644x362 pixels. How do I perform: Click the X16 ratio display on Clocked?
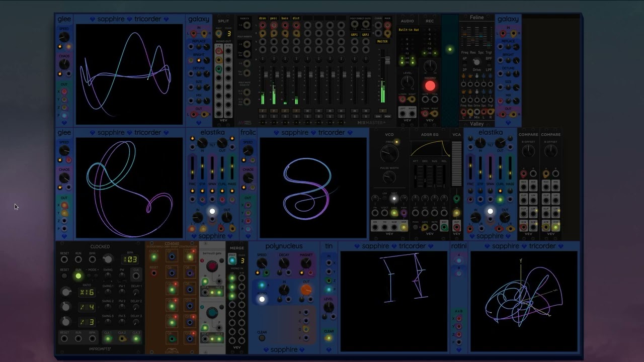(x=87, y=292)
